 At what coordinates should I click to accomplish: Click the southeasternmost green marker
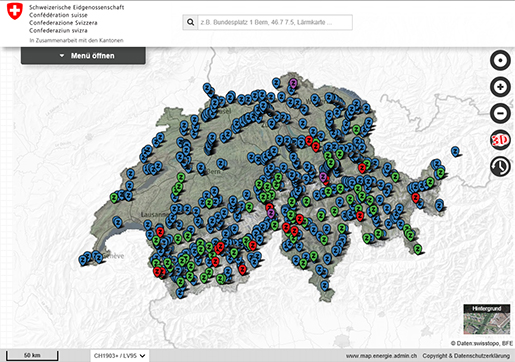418,249
